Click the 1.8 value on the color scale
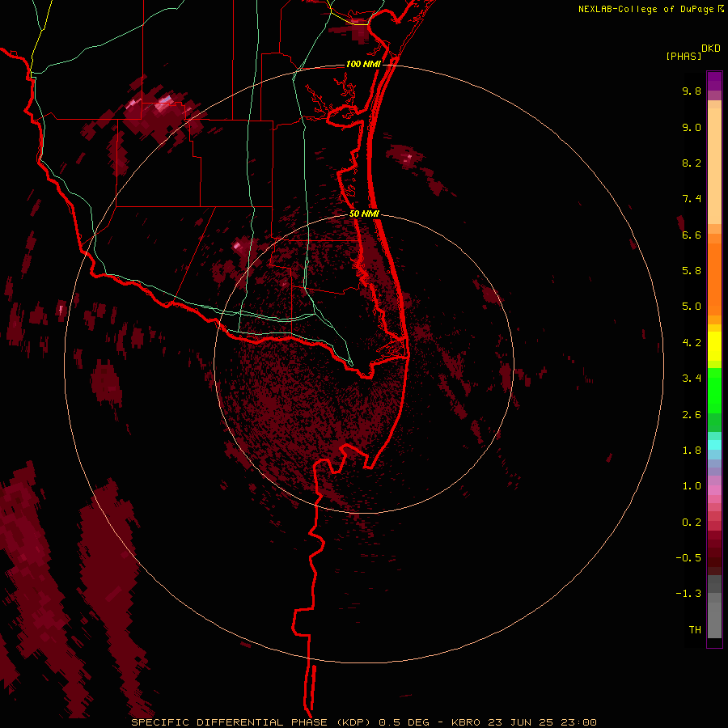 [x=692, y=451]
